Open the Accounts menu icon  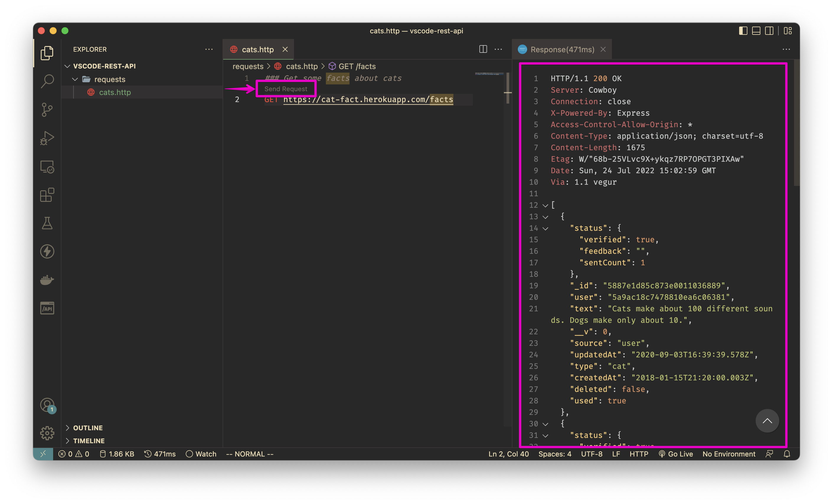pyautogui.click(x=47, y=405)
